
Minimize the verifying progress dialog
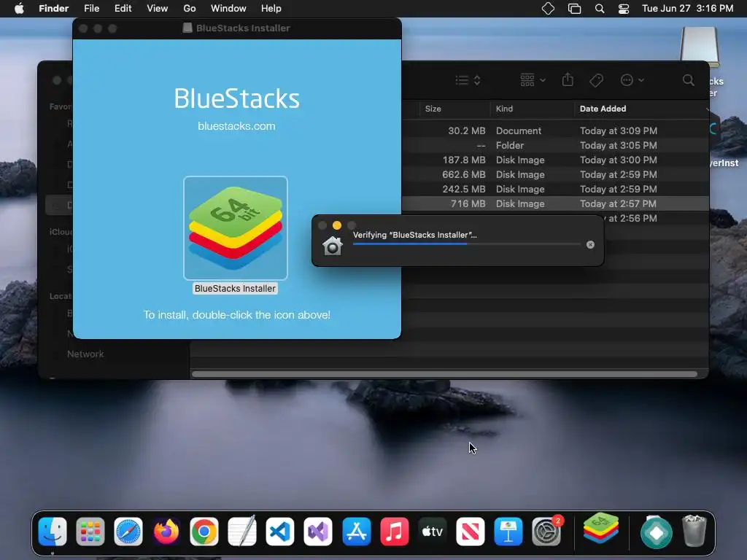pos(337,225)
